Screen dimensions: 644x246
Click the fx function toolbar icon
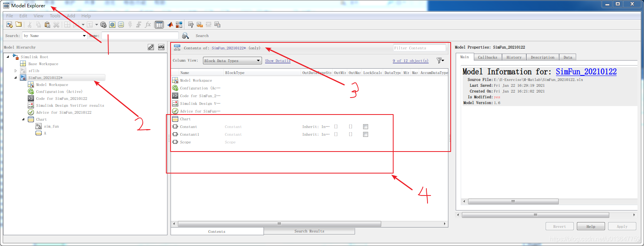click(148, 25)
